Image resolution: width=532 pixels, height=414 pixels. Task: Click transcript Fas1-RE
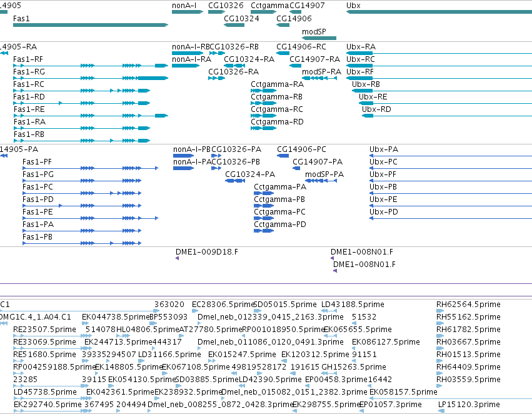click(x=91, y=116)
